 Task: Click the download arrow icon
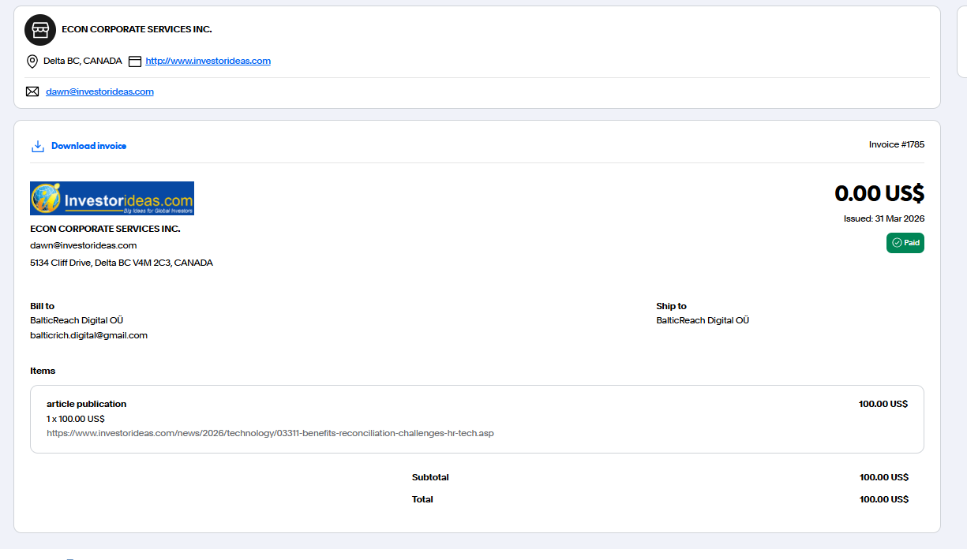click(x=37, y=146)
